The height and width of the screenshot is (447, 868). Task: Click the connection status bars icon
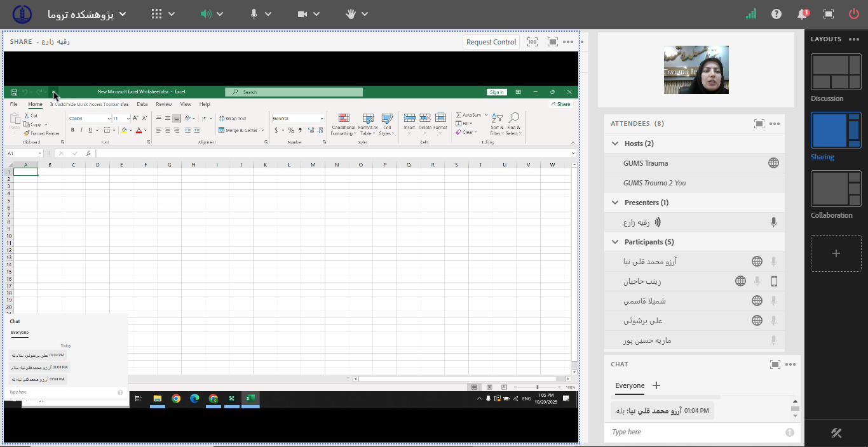tap(751, 14)
